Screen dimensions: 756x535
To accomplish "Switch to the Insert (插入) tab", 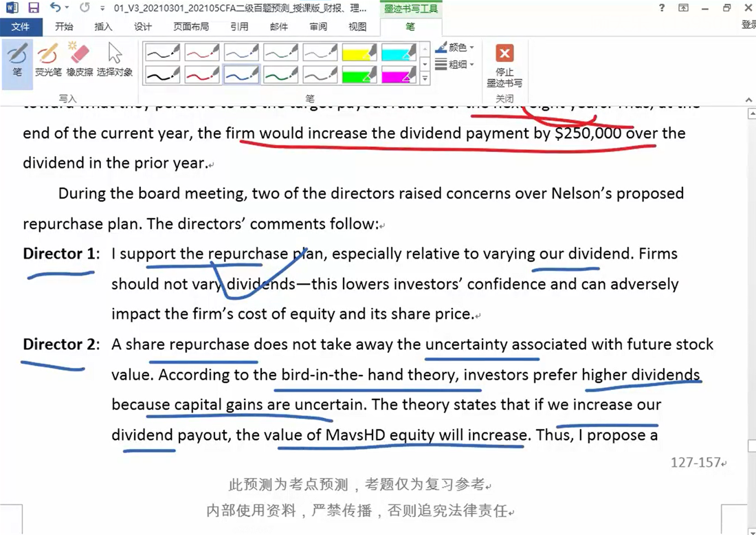I will coord(102,27).
